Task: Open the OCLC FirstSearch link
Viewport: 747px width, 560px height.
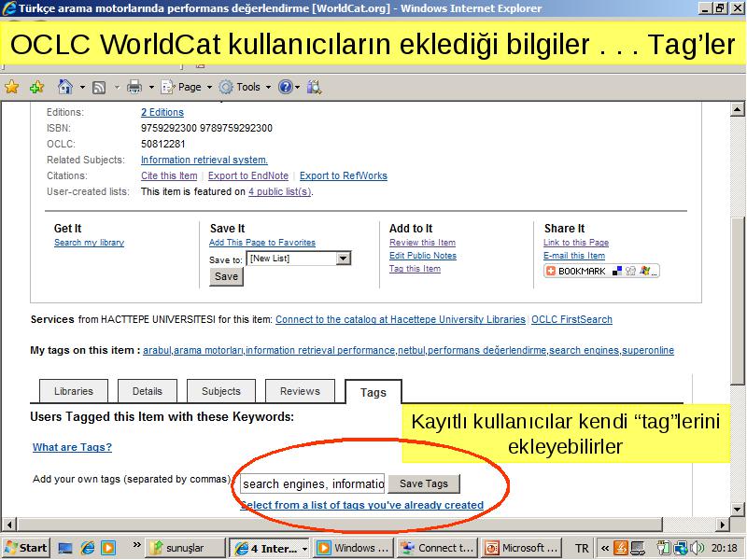Action: click(571, 319)
